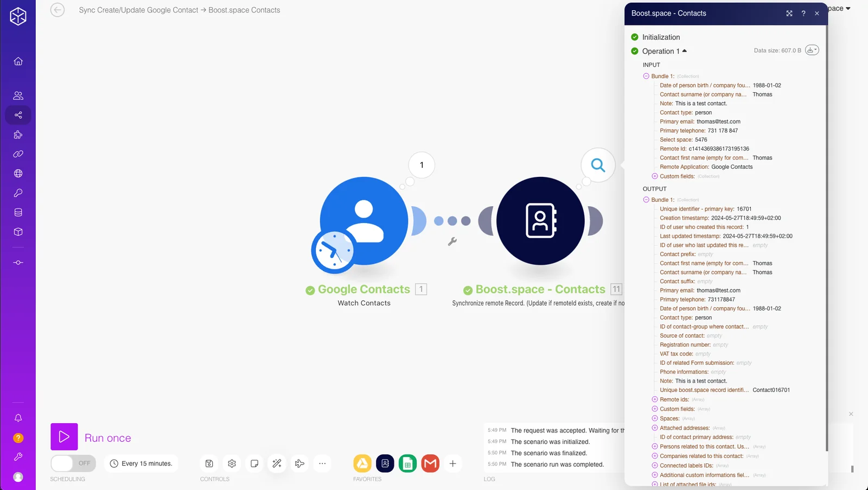Open Devices sidebar icon
Viewport: 868px width, 490px height.
(x=18, y=263)
